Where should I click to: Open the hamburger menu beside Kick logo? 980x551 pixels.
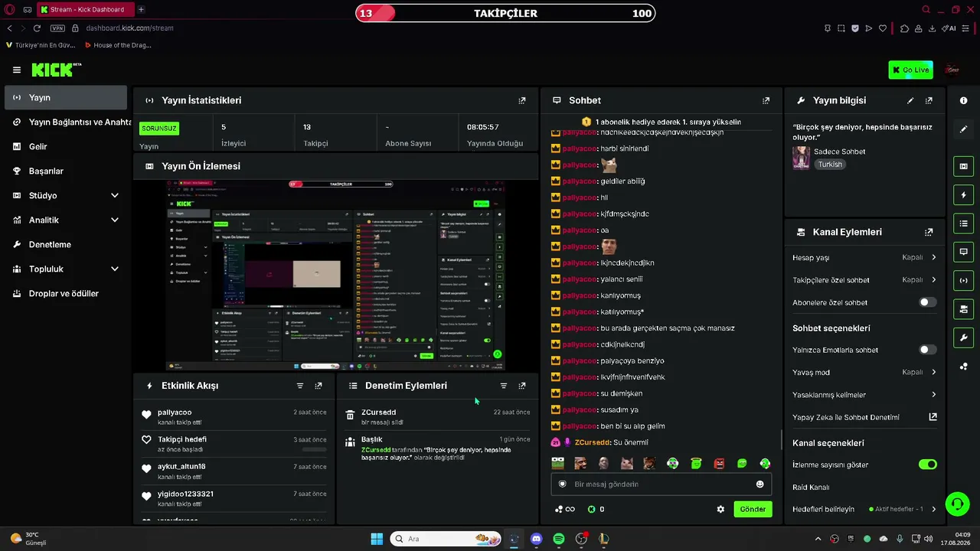coord(17,70)
